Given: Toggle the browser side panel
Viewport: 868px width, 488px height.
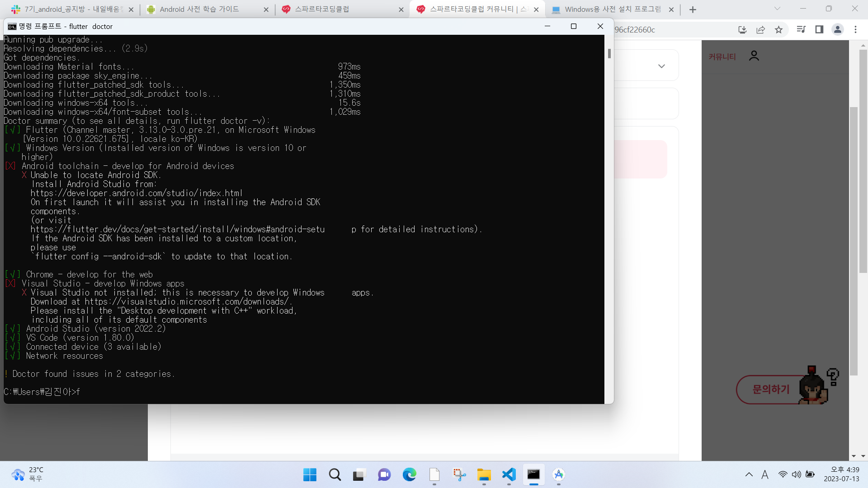Looking at the screenshot, I should point(819,30).
